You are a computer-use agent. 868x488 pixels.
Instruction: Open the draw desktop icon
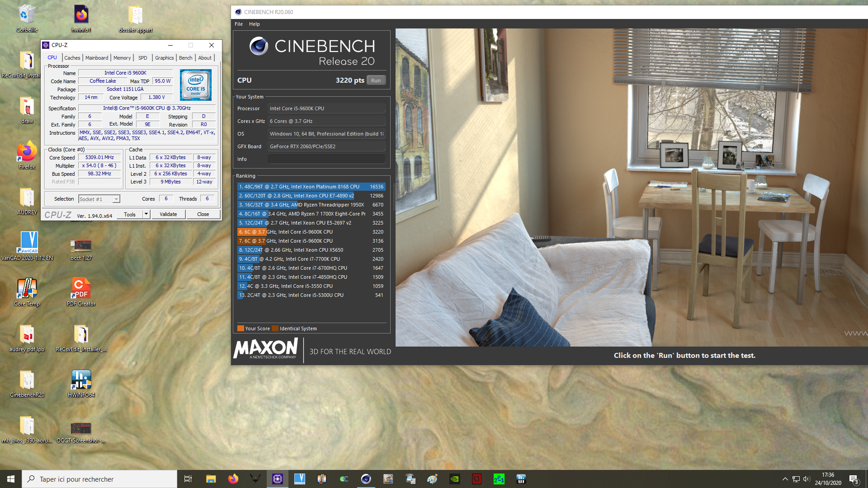[x=27, y=110]
